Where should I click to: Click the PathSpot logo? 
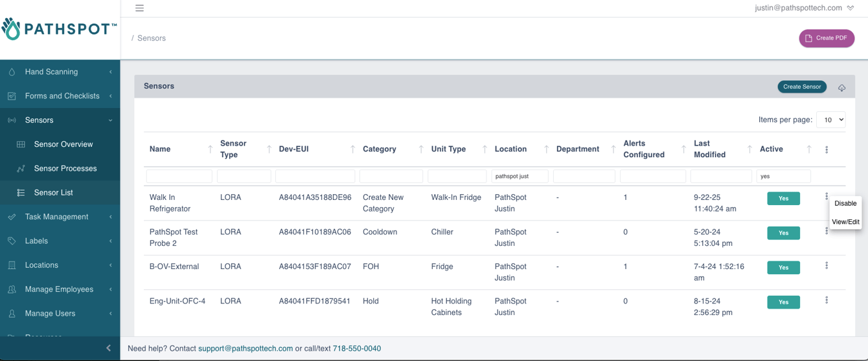60,29
